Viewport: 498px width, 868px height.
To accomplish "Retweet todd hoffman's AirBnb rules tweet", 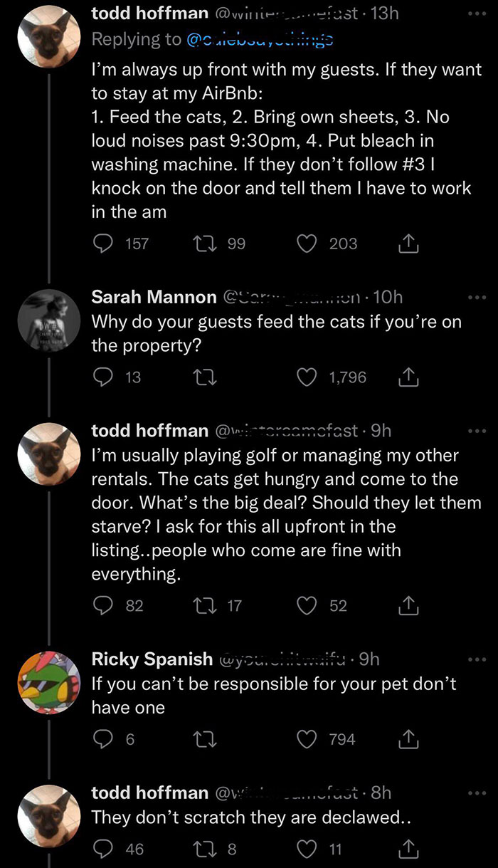I will (204, 244).
